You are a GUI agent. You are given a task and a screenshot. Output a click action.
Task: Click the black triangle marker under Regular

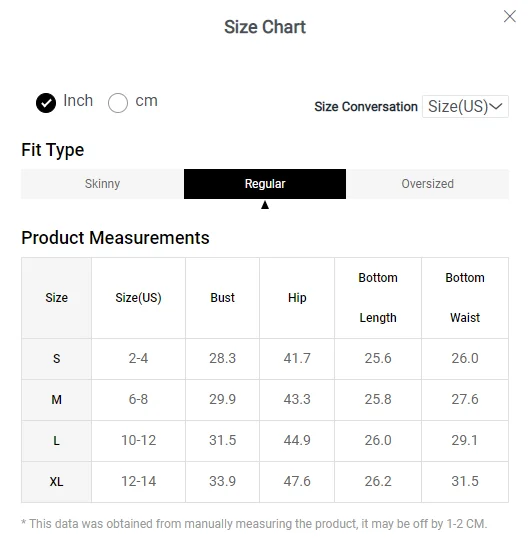tap(265, 205)
